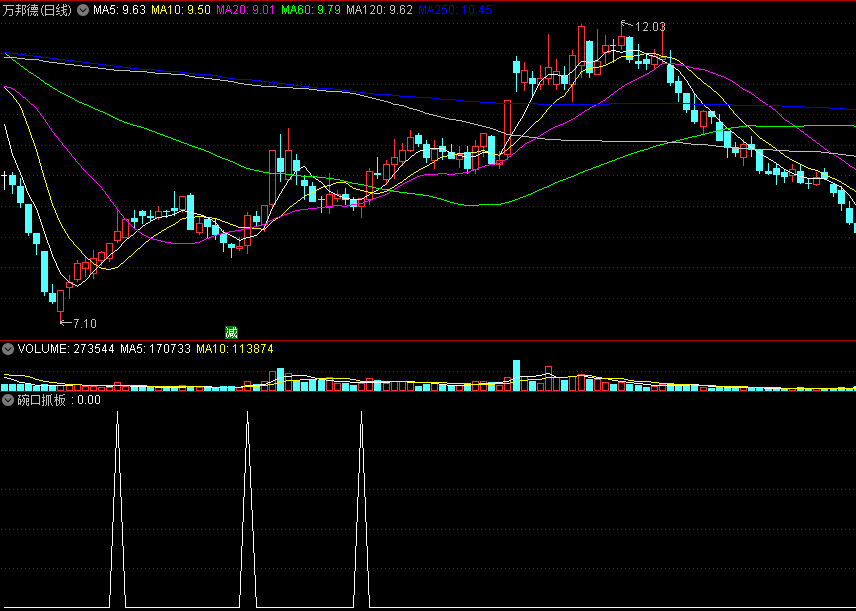This screenshot has width=856, height=611.
Task: Select the blue MA250: 10.45 label
Action: click(455, 10)
